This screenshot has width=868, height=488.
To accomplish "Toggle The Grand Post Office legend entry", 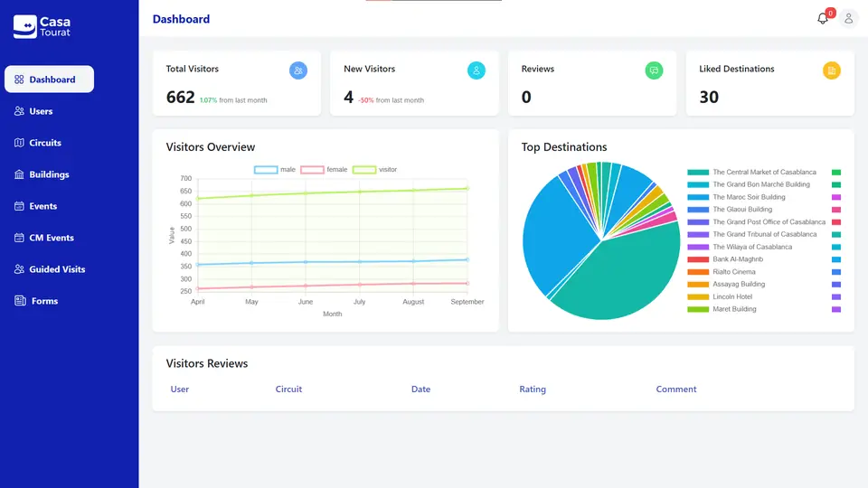I will 756,222.
